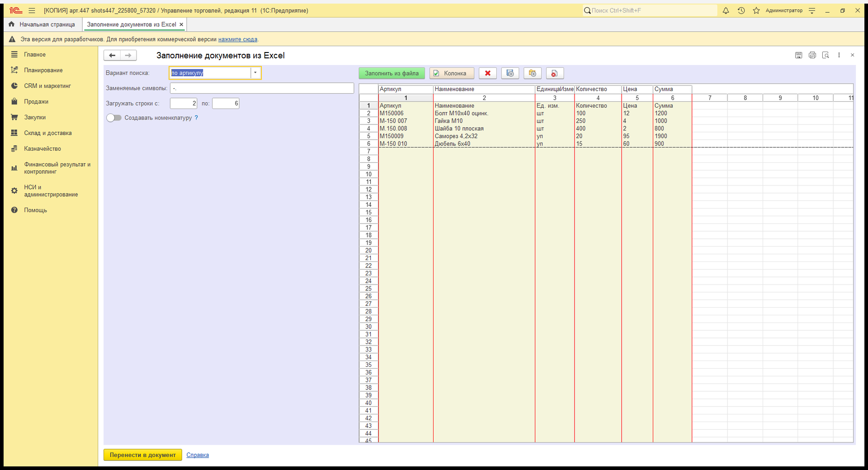This screenshot has width=868, height=470.
Task: Select cell M-150 007 in table
Action: coord(406,121)
